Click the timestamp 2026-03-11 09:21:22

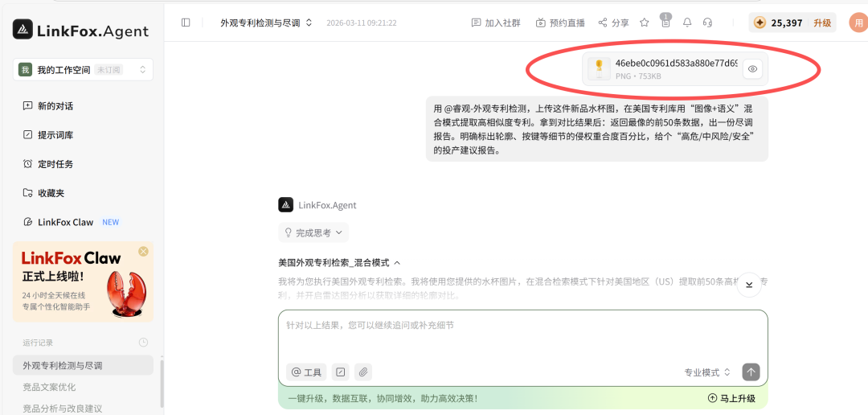click(x=362, y=23)
